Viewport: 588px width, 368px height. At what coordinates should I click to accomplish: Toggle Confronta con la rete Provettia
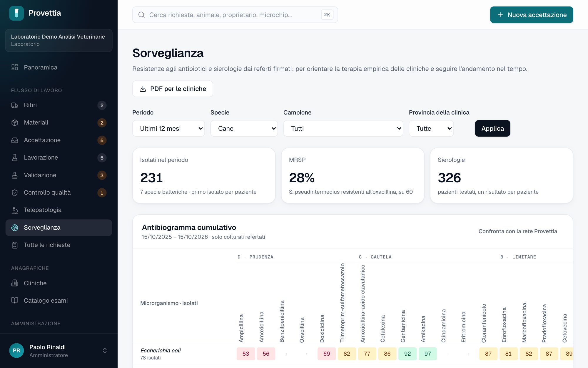click(518, 231)
